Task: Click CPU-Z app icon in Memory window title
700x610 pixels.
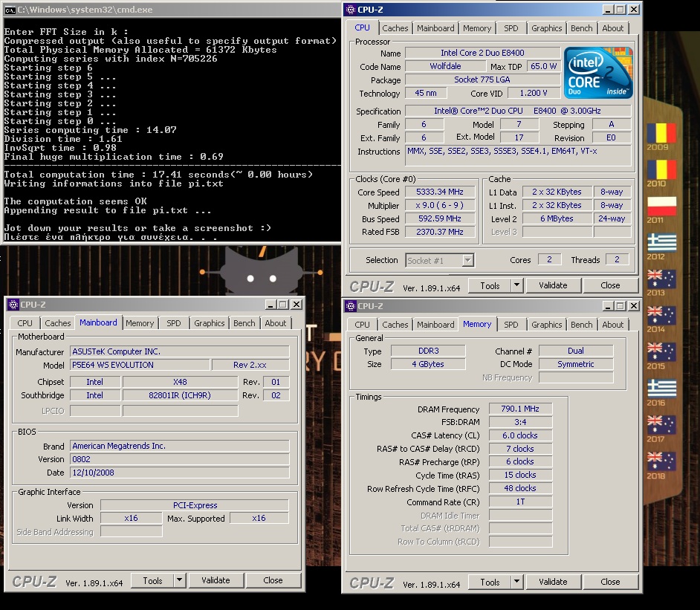Action: 351,306
